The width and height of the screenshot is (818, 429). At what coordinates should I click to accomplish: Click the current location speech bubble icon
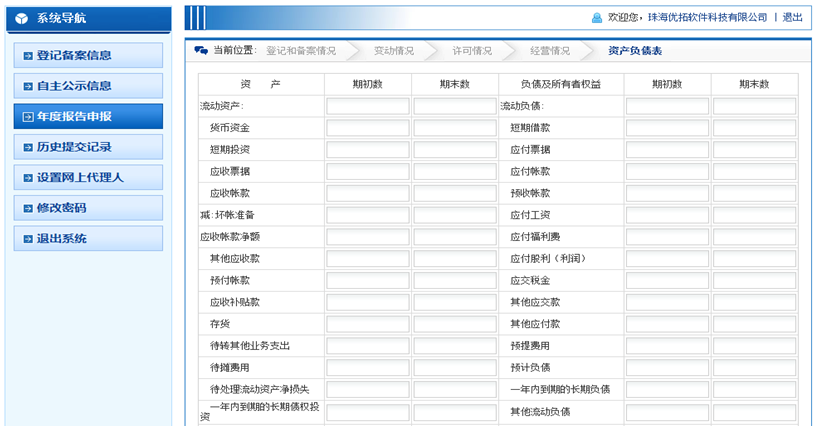[x=201, y=51]
